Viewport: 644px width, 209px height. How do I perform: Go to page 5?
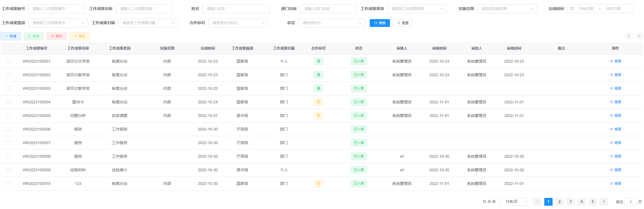pos(592,202)
